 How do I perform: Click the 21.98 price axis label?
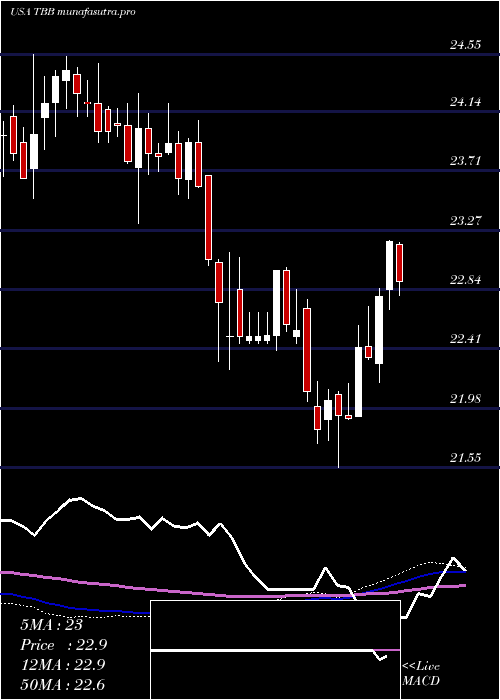pyautogui.click(x=466, y=398)
